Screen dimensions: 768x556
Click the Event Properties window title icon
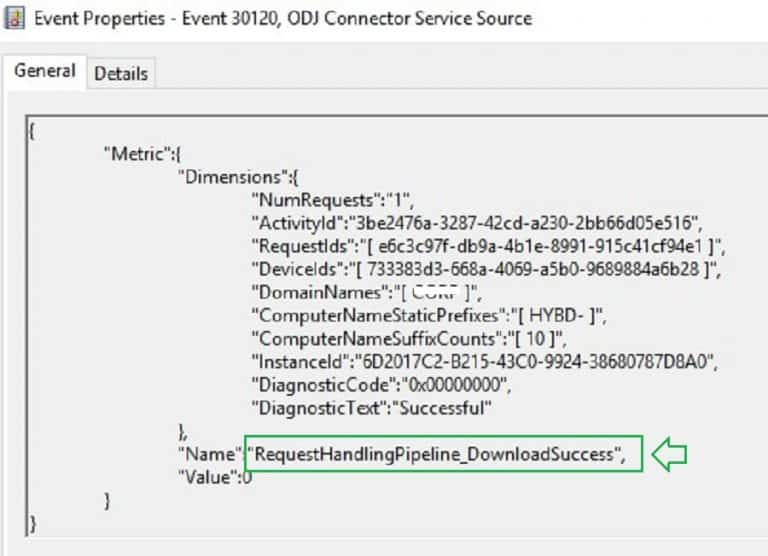coord(15,19)
